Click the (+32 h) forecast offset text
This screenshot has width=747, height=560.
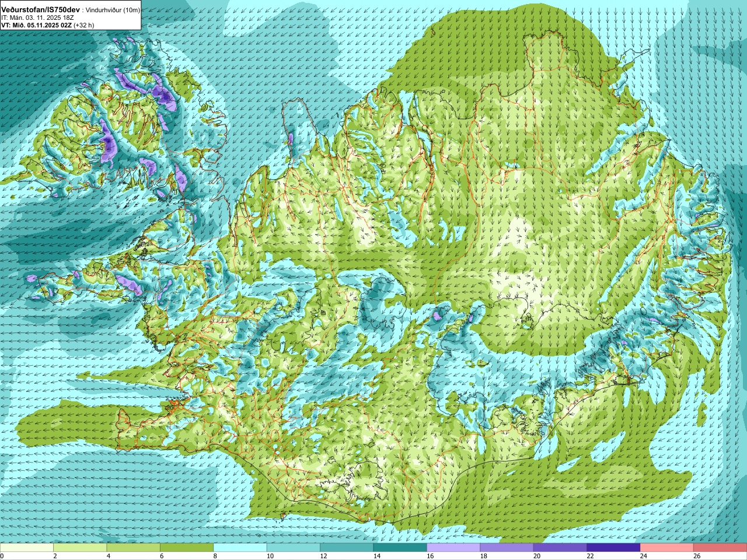[x=84, y=25]
